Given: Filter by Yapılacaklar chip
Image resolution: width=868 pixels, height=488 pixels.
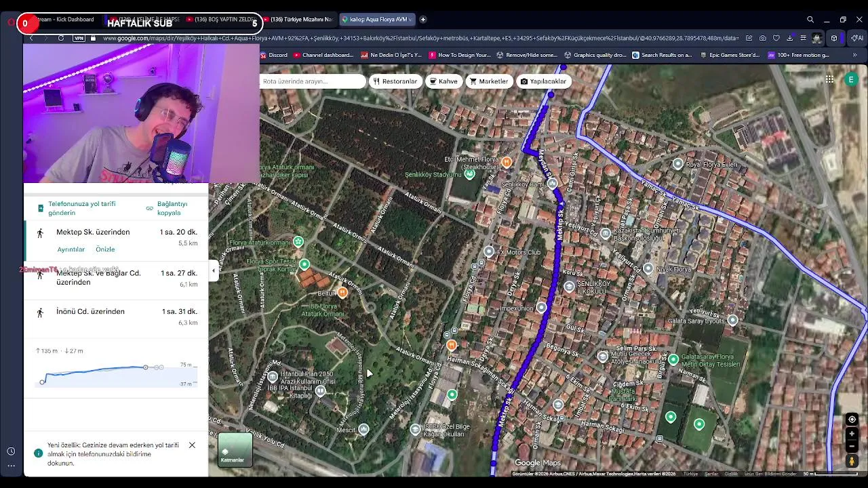Looking at the screenshot, I should pyautogui.click(x=542, y=81).
